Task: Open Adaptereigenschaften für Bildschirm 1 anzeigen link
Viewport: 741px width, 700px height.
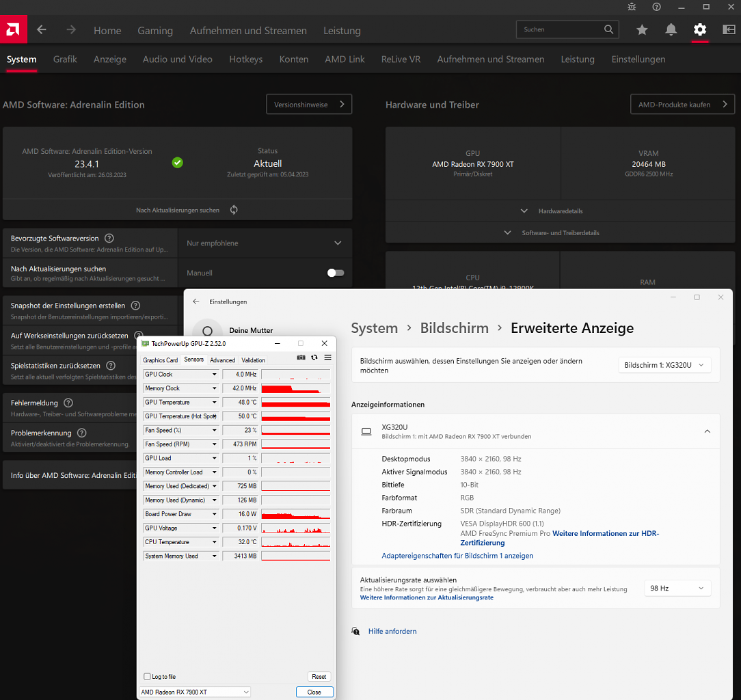Action: (457, 555)
